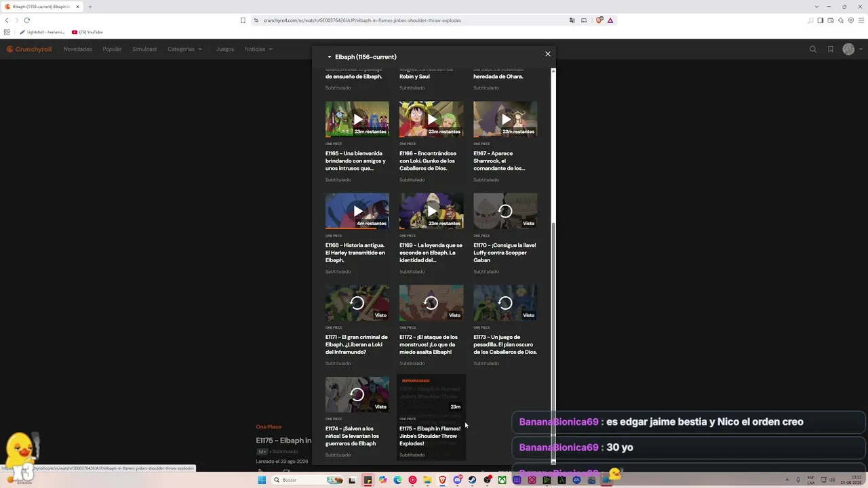This screenshot has height=488, width=868.
Task: Open browser main hamburger menu
Action: [861, 20]
